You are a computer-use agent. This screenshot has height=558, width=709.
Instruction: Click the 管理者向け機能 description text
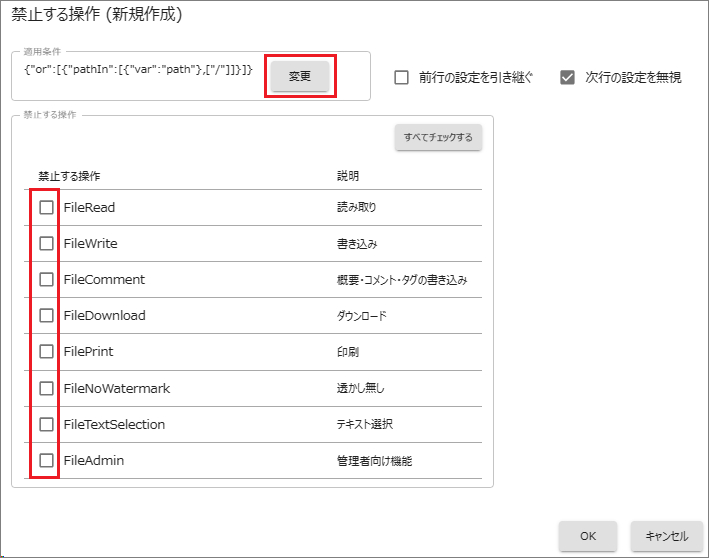tap(374, 461)
